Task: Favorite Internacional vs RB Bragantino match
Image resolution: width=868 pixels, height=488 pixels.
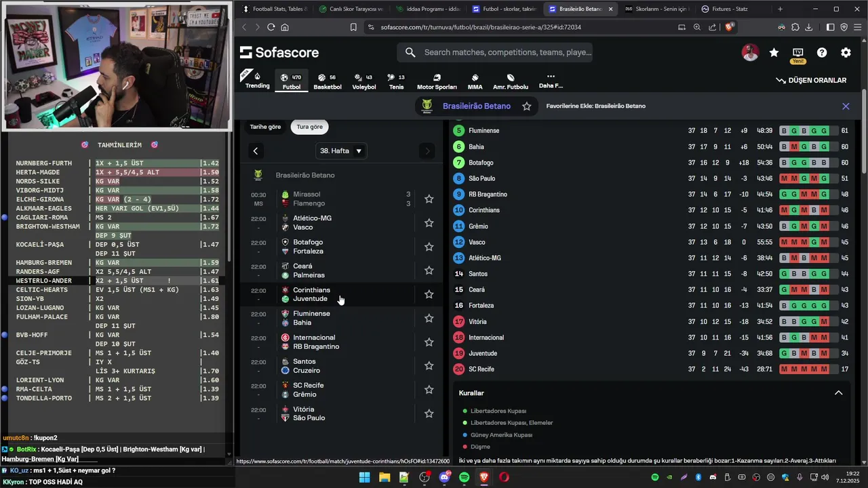Action: (x=429, y=342)
